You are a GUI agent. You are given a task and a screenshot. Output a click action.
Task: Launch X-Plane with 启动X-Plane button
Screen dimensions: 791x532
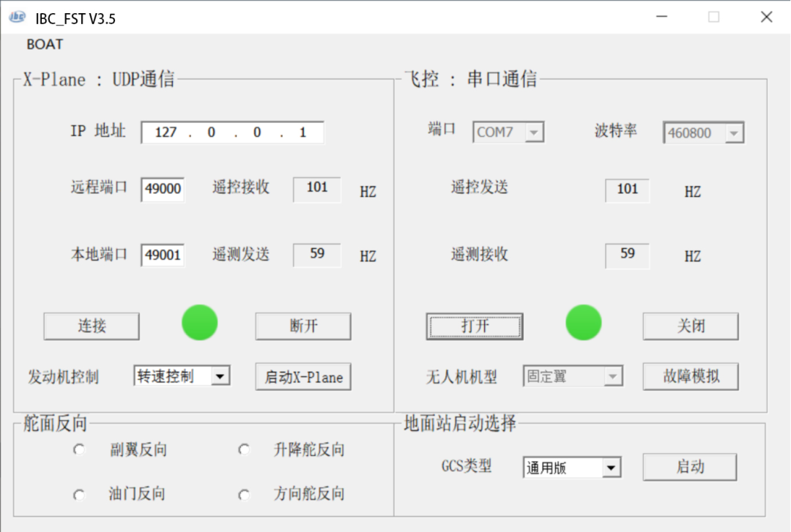[x=303, y=377]
